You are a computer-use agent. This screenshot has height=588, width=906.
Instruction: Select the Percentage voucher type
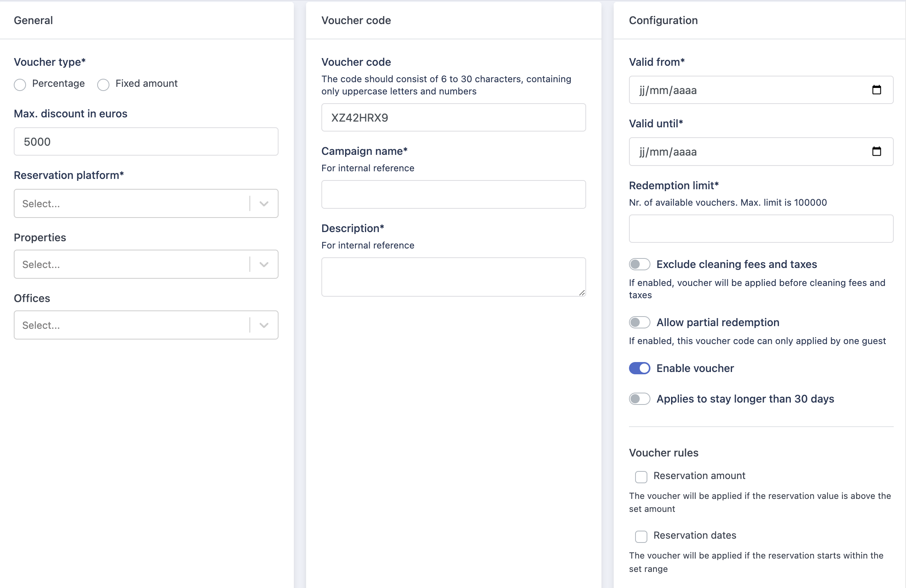coord(20,84)
